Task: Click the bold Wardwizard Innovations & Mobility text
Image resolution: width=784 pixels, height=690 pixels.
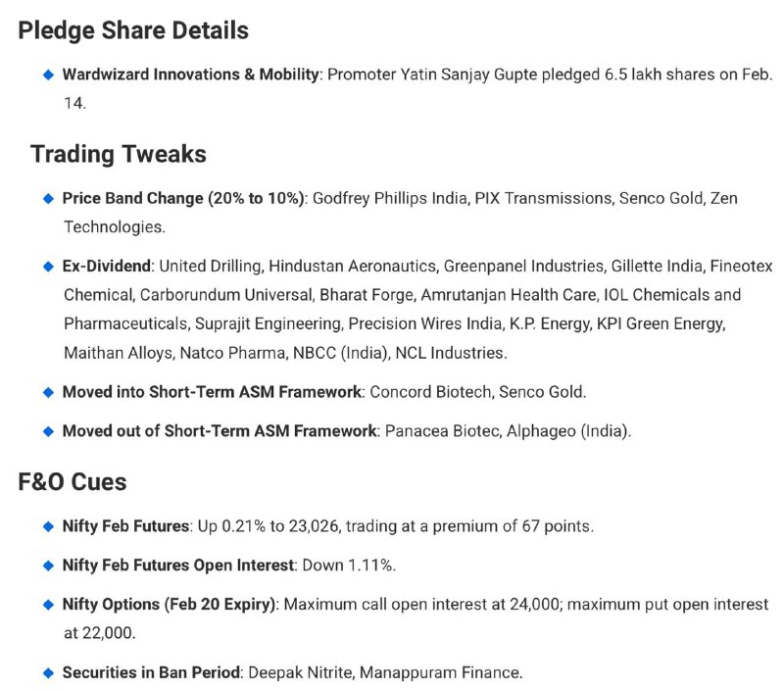Action: (x=190, y=74)
